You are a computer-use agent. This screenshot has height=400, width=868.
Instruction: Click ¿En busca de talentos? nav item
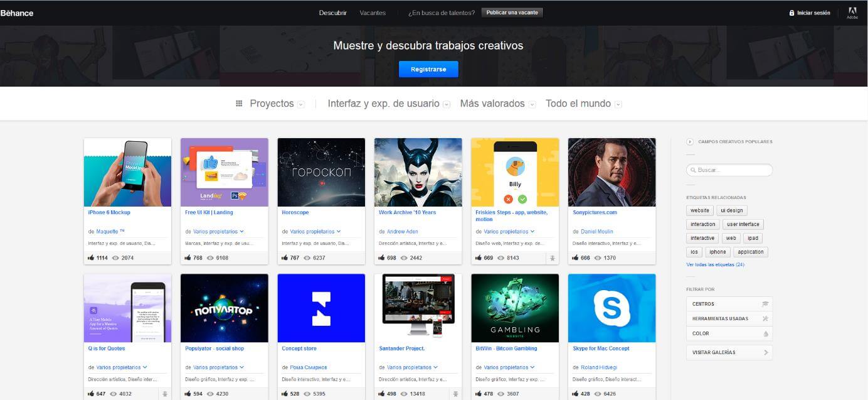442,13
